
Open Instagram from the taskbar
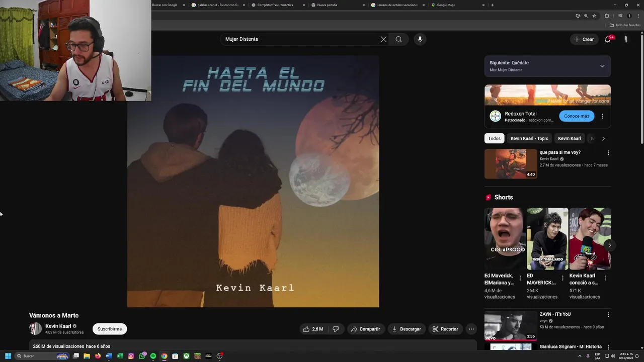pyautogui.click(x=131, y=356)
